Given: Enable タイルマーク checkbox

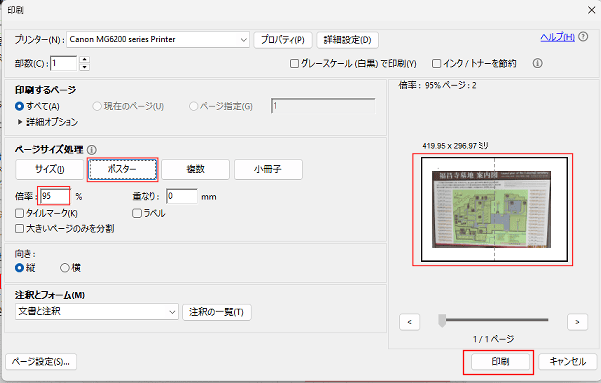Looking at the screenshot, I should (x=19, y=213).
